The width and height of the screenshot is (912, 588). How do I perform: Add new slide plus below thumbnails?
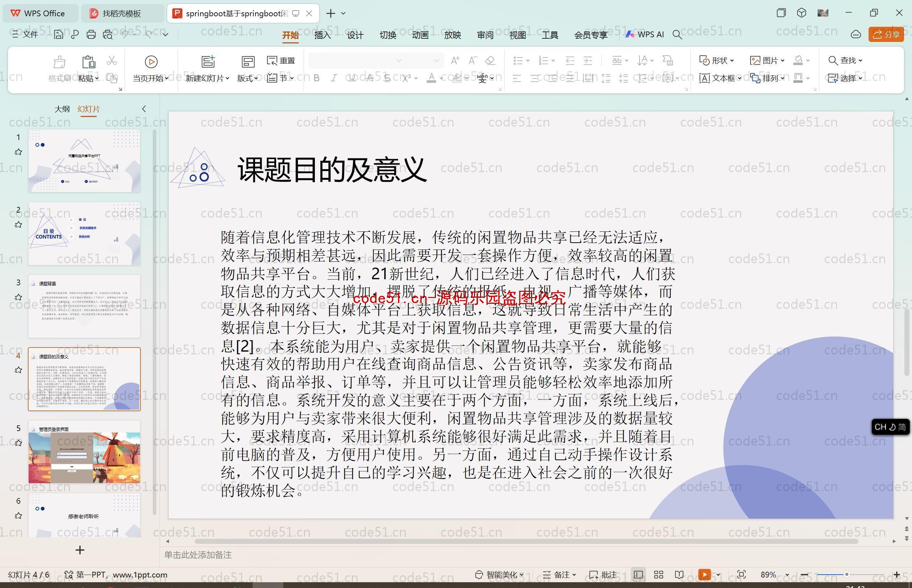click(80, 550)
